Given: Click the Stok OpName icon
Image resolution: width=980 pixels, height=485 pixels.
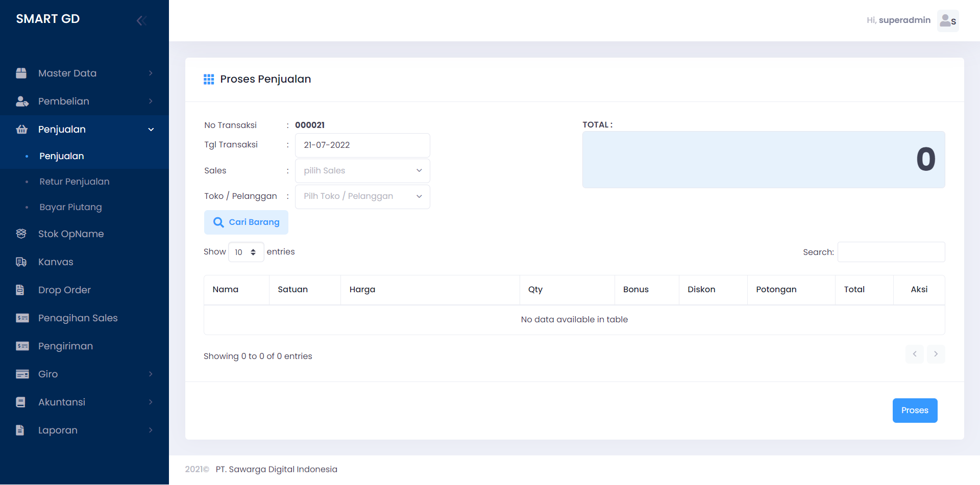Looking at the screenshot, I should point(21,234).
